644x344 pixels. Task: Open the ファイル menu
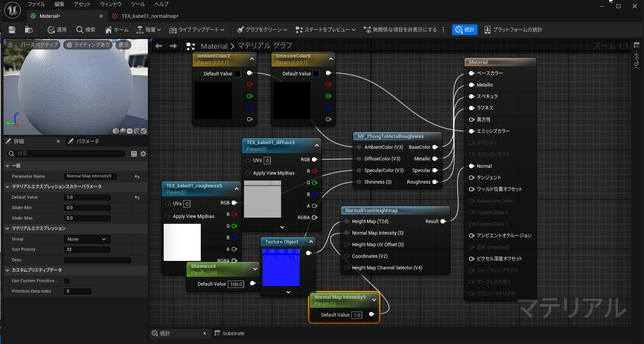(36, 4)
